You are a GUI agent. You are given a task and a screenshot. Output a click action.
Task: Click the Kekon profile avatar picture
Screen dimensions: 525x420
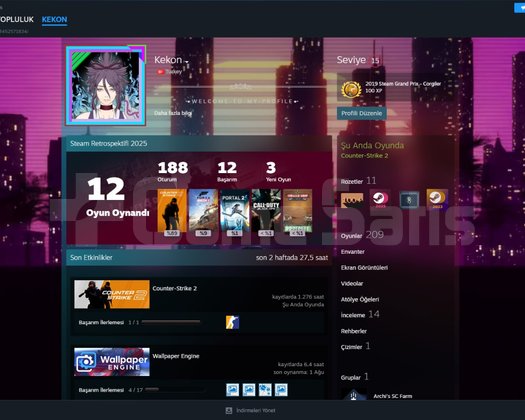[106, 86]
